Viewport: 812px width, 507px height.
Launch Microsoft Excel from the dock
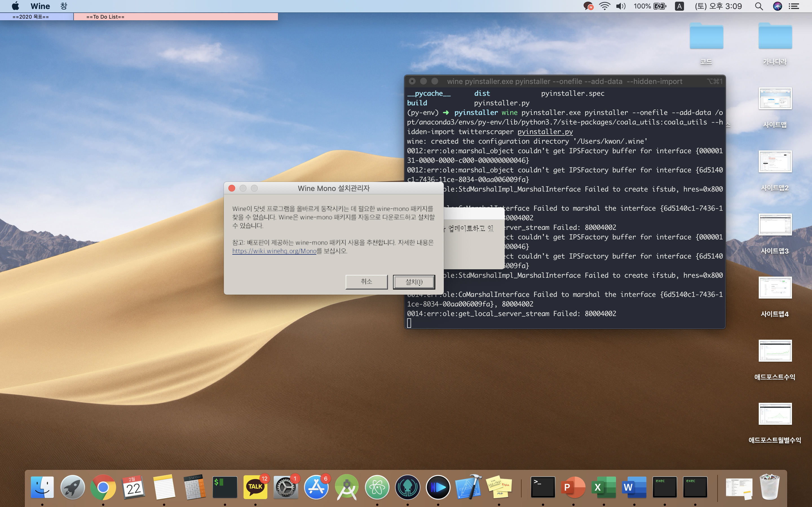pyautogui.click(x=603, y=487)
